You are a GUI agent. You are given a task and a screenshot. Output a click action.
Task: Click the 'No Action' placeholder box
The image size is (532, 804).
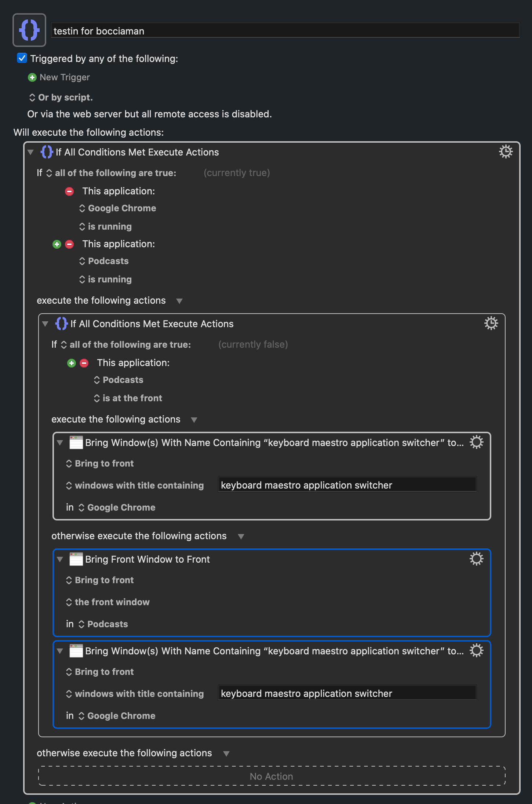[272, 776]
